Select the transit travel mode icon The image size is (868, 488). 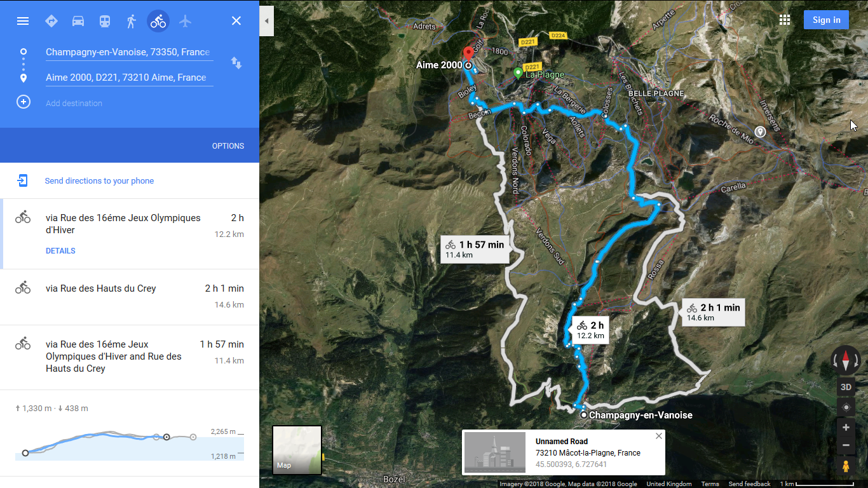click(x=105, y=21)
